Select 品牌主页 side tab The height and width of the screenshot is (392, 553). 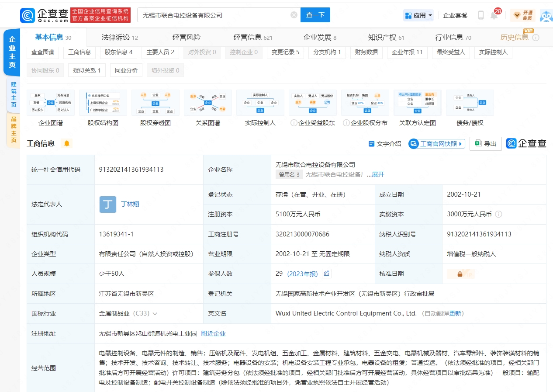(x=14, y=129)
